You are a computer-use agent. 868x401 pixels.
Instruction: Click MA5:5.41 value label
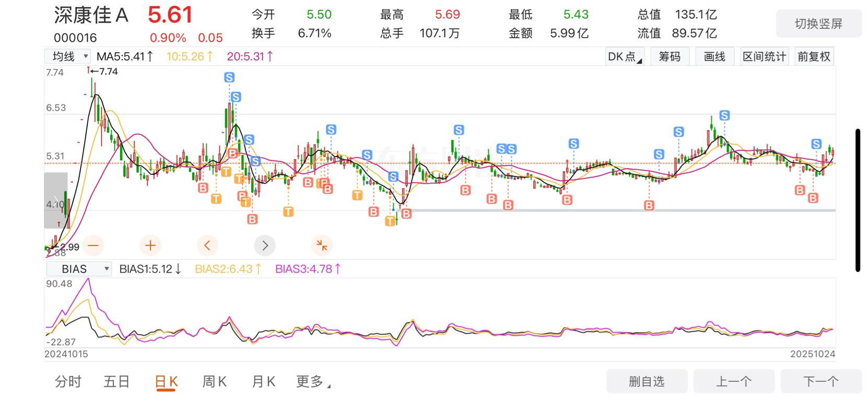(x=125, y=56)
